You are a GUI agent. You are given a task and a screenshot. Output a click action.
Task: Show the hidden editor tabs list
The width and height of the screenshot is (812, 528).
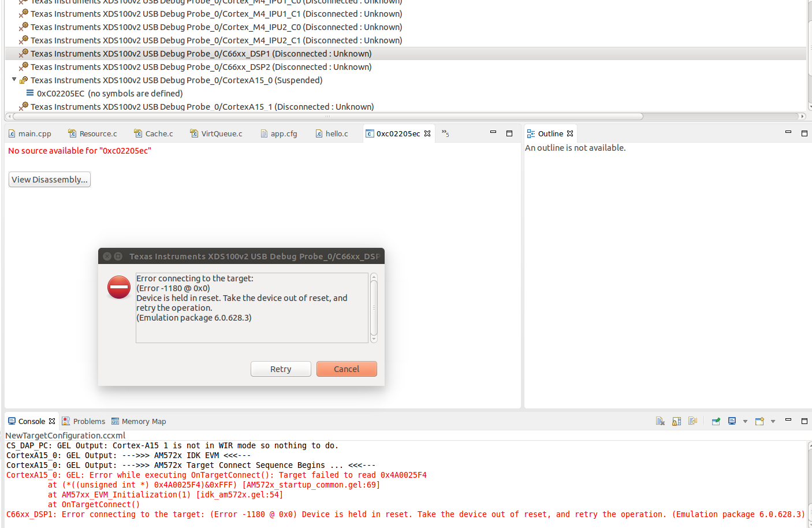coord(445,133)
